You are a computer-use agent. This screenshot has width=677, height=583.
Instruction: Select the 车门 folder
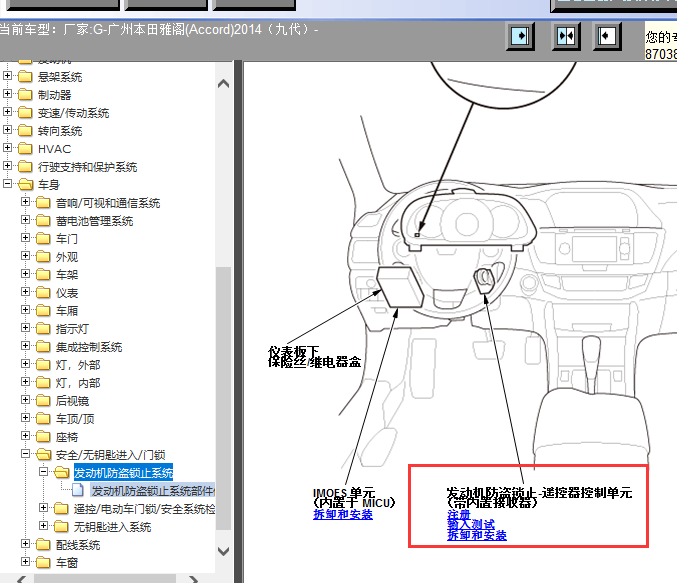(x=66, y=239)
